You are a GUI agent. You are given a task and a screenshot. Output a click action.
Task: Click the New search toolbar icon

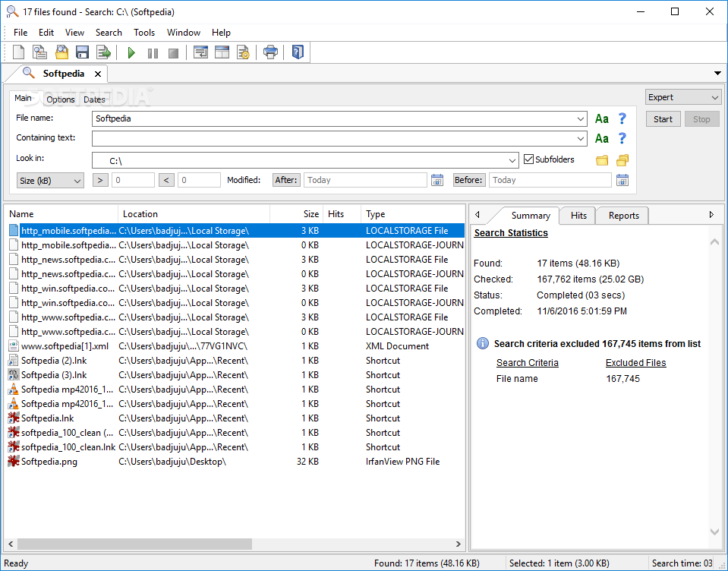pos(18,52)
